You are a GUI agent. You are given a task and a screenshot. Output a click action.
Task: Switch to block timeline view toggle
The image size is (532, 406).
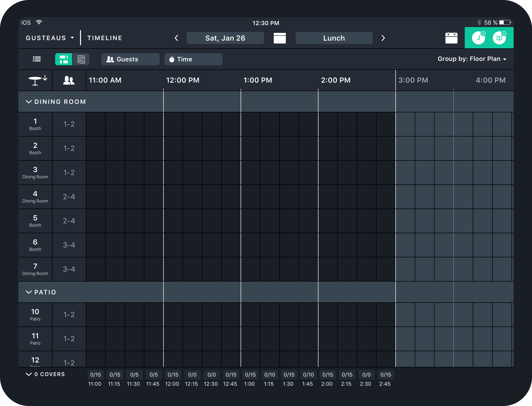[64, 59]
